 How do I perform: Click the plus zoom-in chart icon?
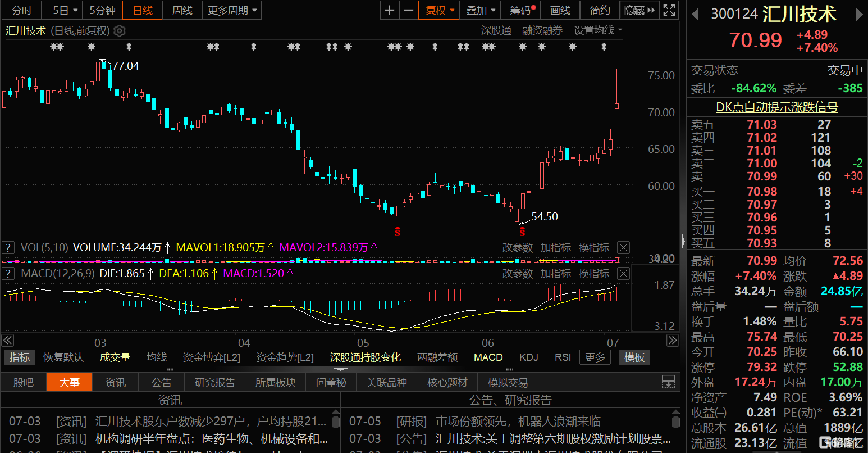[389, 10]
